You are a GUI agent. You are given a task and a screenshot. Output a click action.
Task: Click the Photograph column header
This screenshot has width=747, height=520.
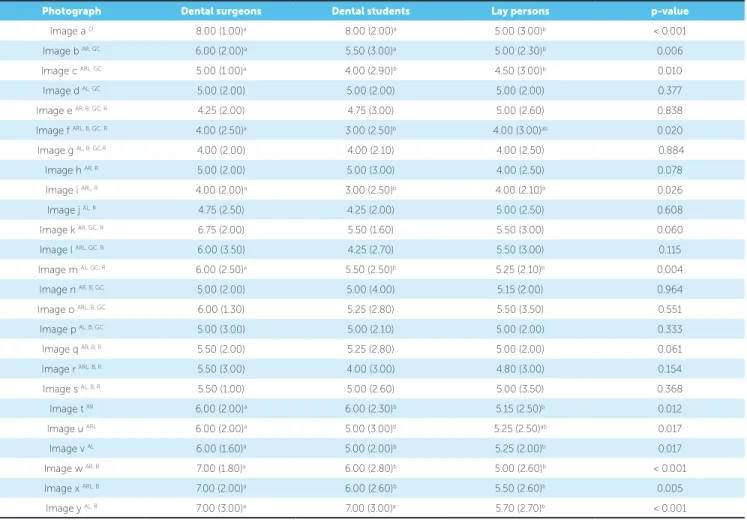[71, 11]
